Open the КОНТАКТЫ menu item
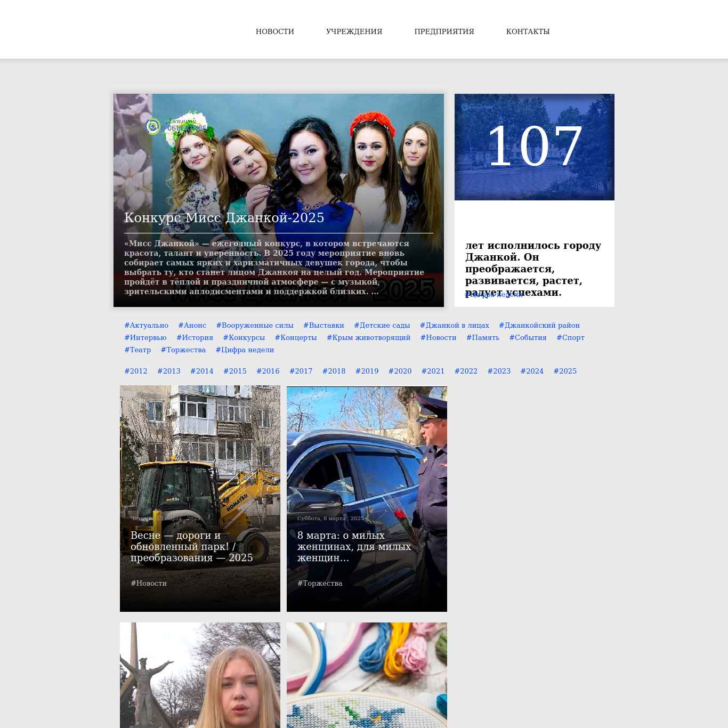Viewport: 728px width, 728px height. click(x=528, y=31)
